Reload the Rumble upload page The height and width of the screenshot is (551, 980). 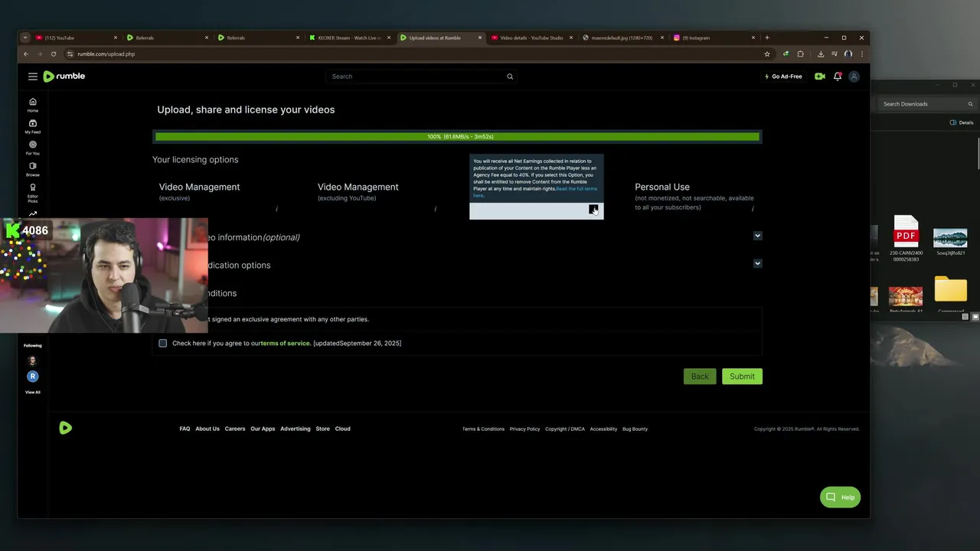54,54
